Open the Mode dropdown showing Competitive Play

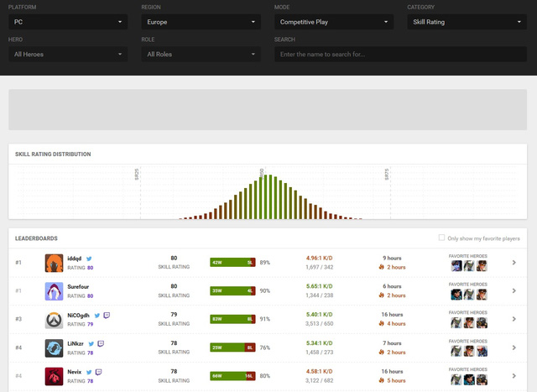coord(334,22)
